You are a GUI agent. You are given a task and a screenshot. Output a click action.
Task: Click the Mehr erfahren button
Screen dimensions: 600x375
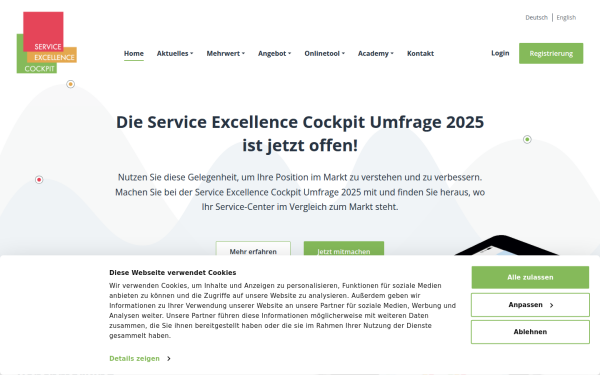tap(253, 249)
